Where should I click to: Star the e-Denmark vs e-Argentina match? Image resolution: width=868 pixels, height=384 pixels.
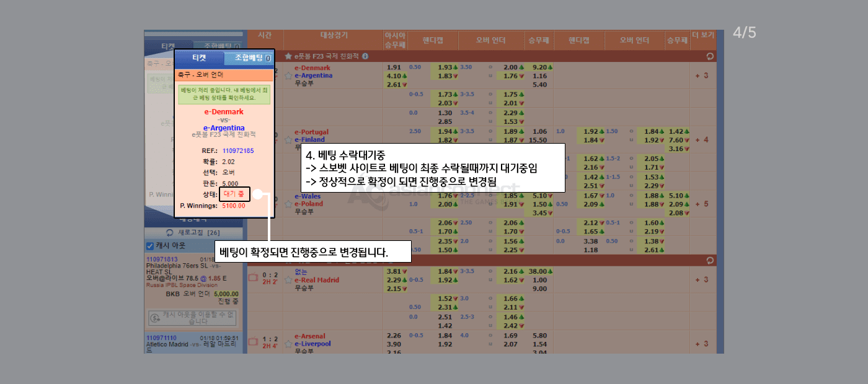pyautogui.click(x=288, y=76)
